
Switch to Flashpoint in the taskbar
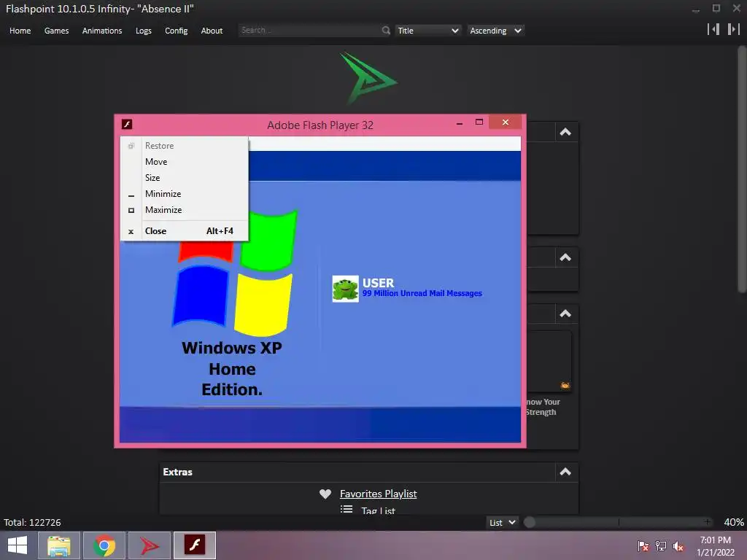pyautogui.click(x=149, y=545)
